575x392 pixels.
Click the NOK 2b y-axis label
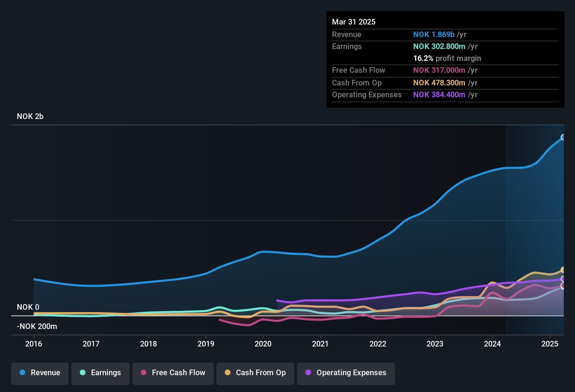pyautogui.click(x=30, y=116)
